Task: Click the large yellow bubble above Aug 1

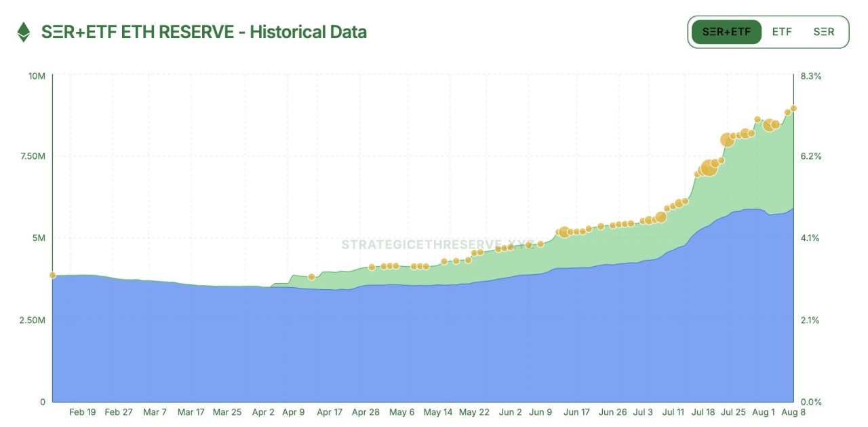Action: coord(769,125)
